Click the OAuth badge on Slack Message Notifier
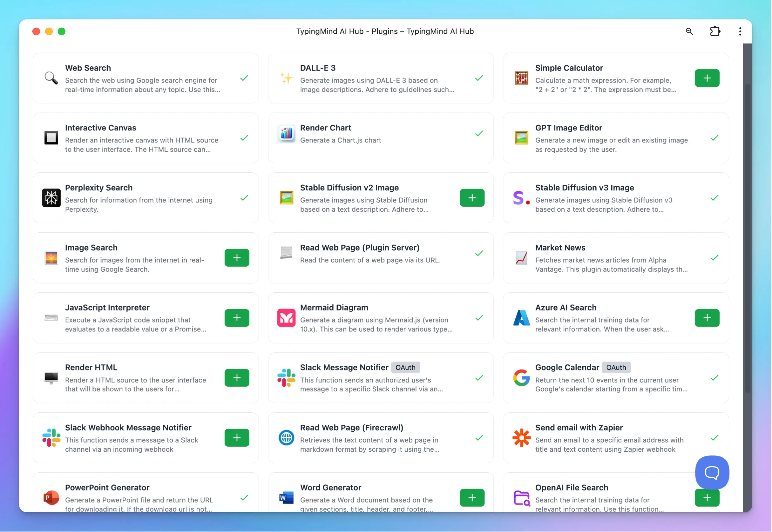Screen dimensions: 772x532 pyautogui.click(x=406, y=368)
